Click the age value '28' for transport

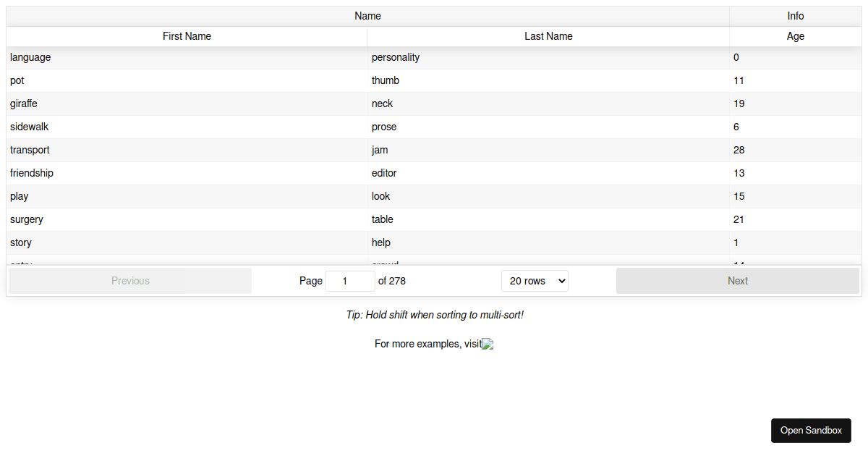pyautogui.click(x=739, y=150)
